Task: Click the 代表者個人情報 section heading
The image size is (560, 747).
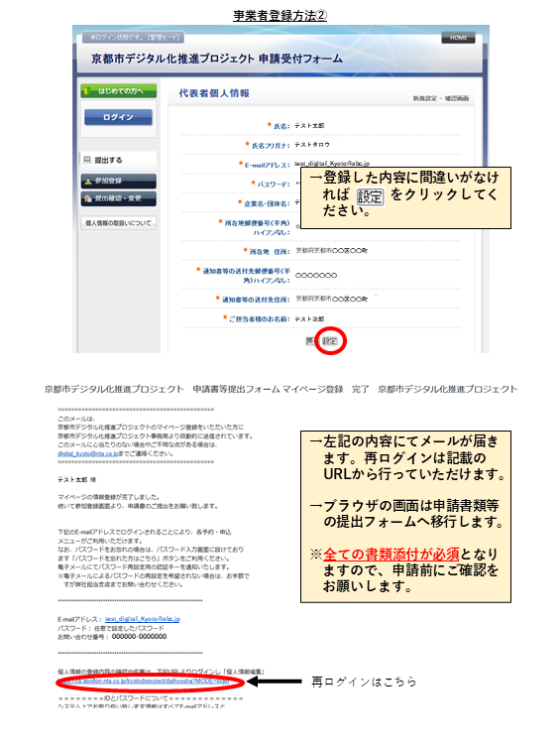Action: 214,93
